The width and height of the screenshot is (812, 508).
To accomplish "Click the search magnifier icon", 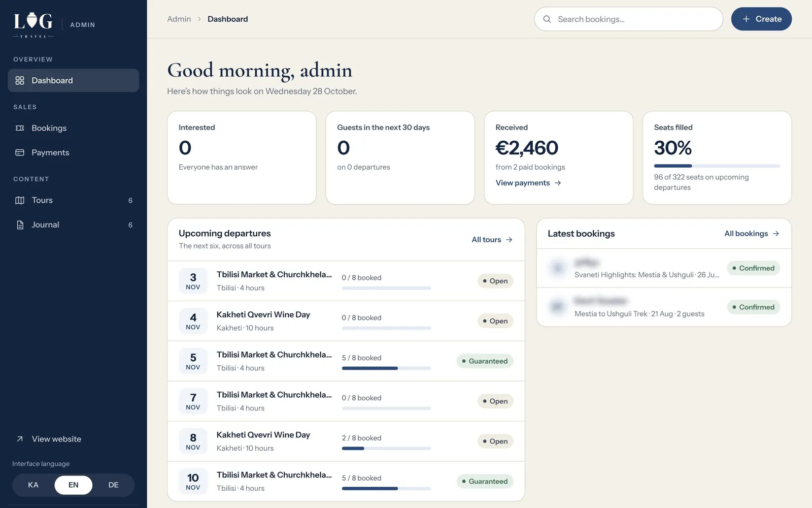I will coord(547,19).
